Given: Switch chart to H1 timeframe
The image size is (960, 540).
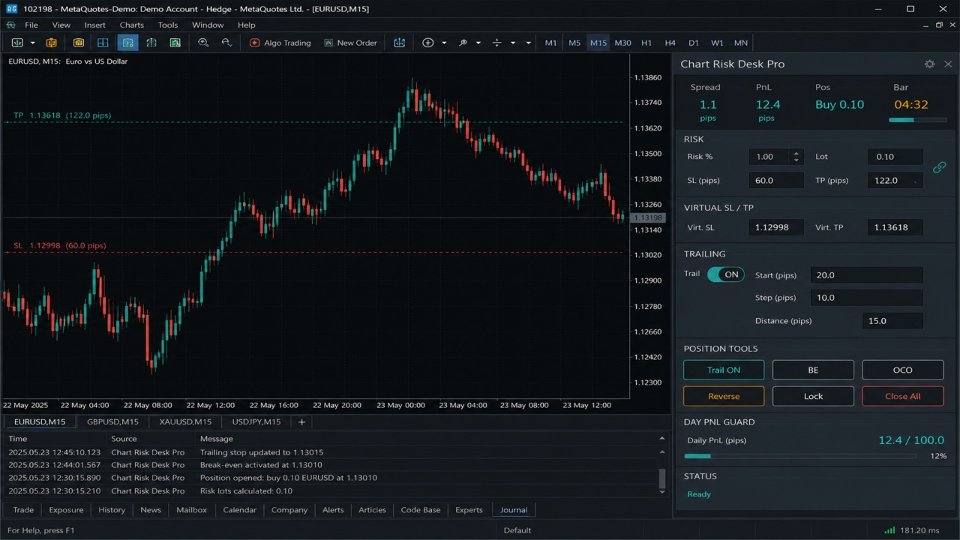Looking at the screenshot, I should [647, 43].
